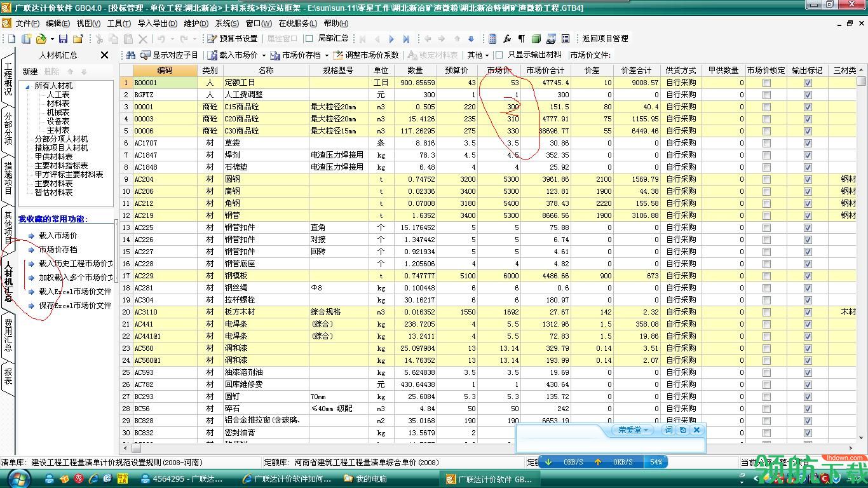Toggle 输出标记 checkbox for 定额工日 row
Image resolution: width=868 pixels, height=488 pixels.
click(808, 83)
